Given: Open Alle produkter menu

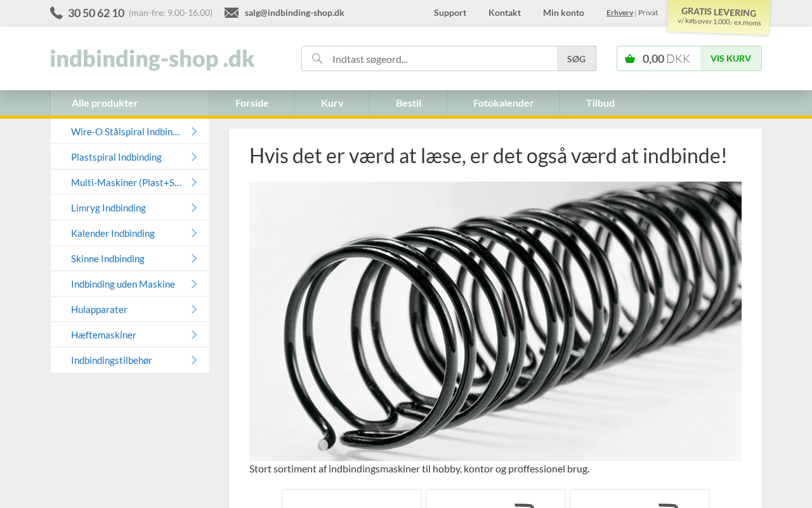Looking at the screenshot, I should point(129,103).
